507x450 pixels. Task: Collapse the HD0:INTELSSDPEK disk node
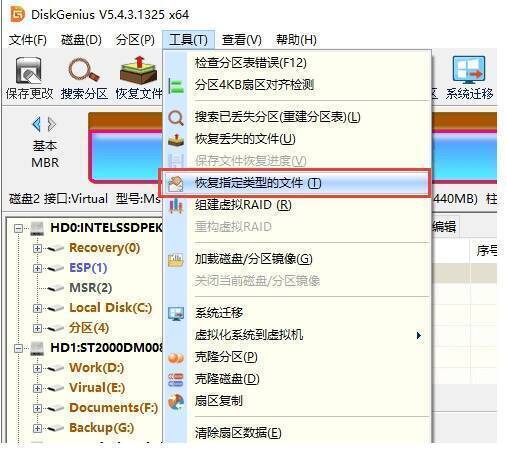pyautogui.click(x=18, y=228)
